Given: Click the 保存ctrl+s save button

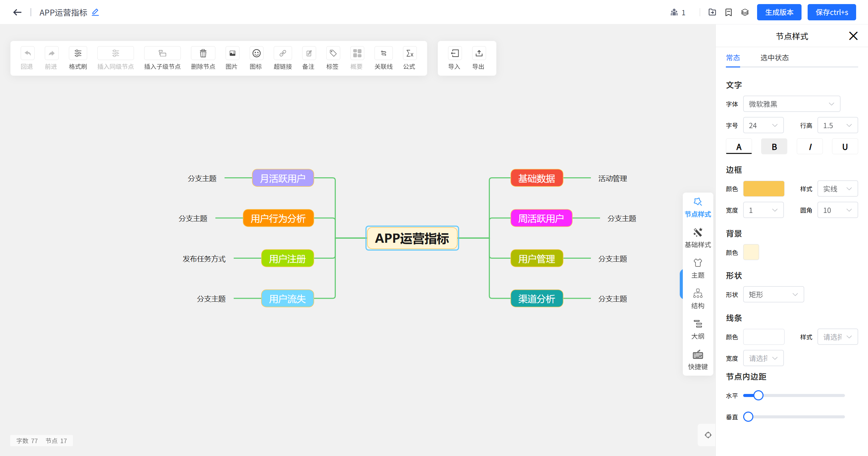Looking at the screenshot, I should coord(831,13).
